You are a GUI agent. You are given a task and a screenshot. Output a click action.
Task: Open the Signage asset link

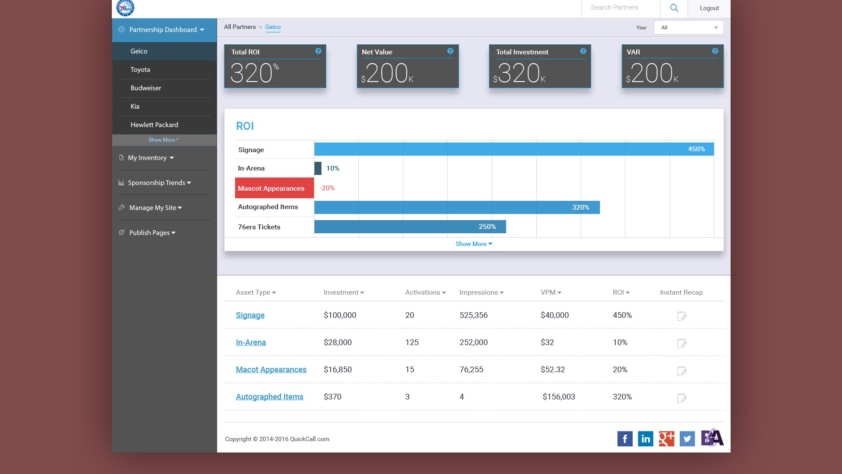pos(250,315)
